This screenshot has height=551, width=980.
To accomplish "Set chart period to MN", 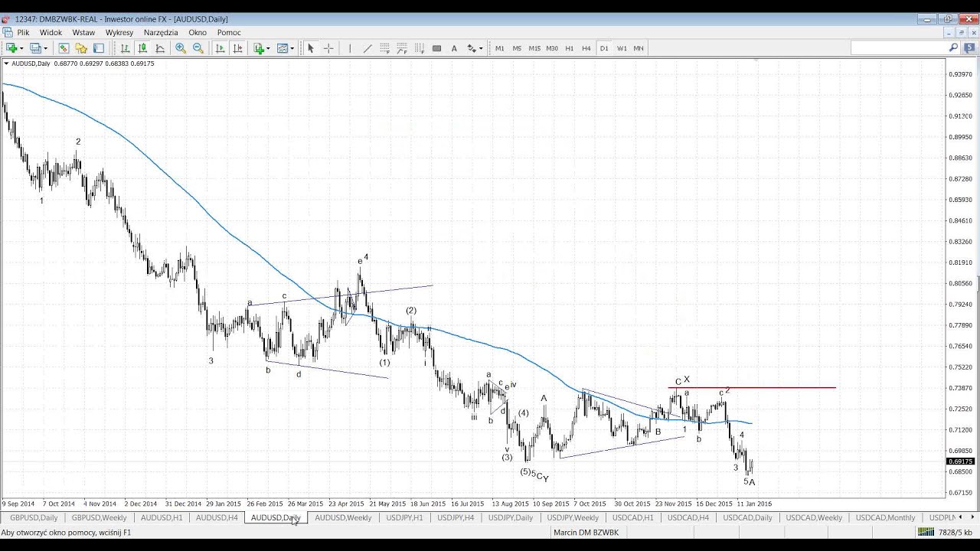I will click(639, 48).
